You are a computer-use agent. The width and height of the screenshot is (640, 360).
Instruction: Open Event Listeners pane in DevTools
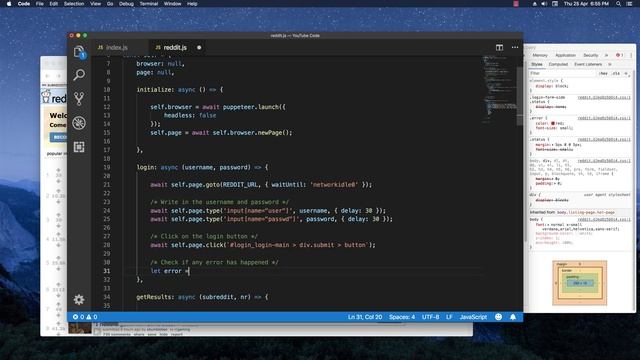588,64
